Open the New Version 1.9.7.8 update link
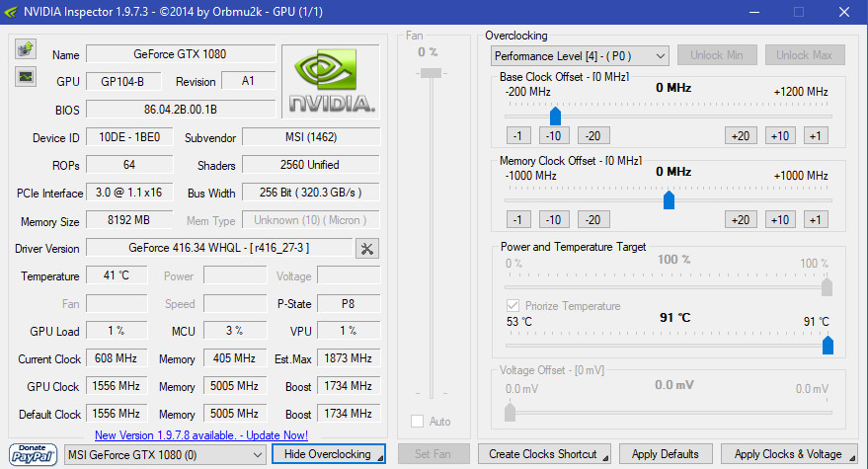868x469 pixels. (x=201, y=435)
